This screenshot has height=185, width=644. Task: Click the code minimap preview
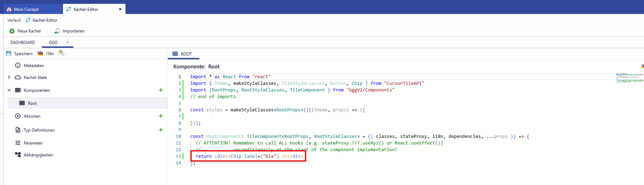[629, 78]
